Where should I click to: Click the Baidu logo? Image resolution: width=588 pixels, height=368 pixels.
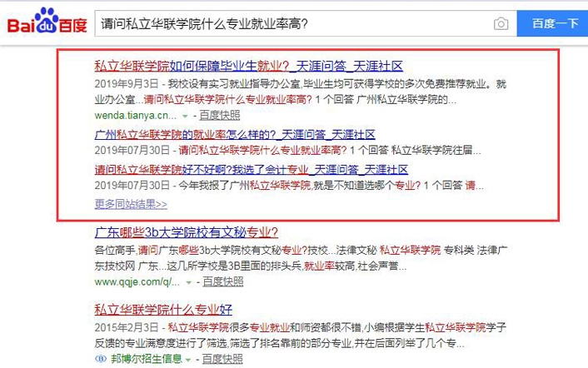47,21
